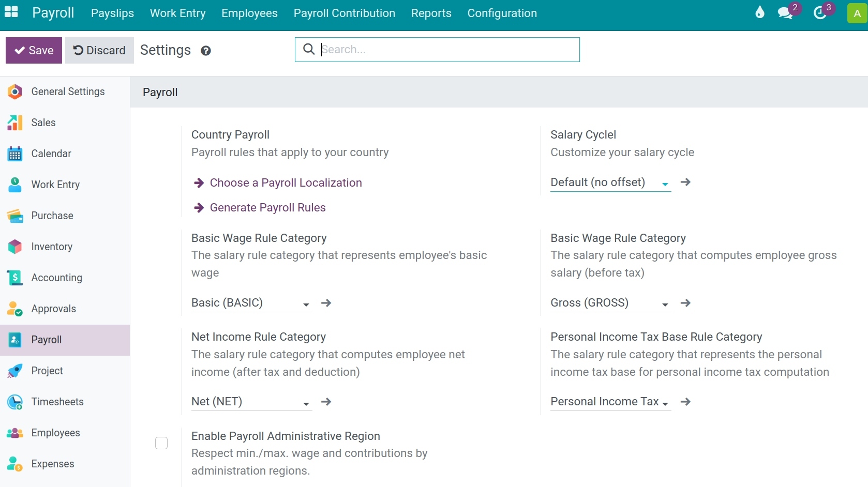Click Choose a Payroll Localization link
868x487 pixels.
[x=286, y=183]
